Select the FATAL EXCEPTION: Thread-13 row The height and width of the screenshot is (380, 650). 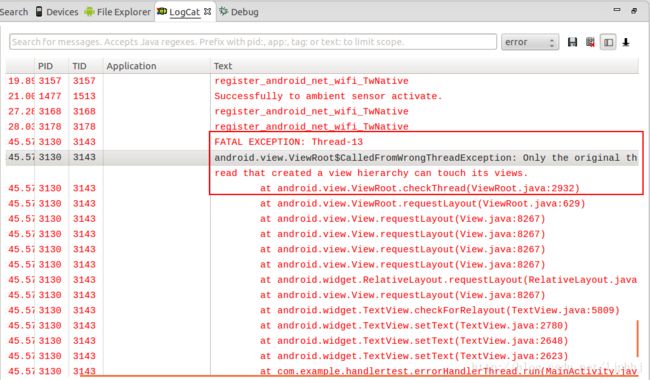(322, 142)
